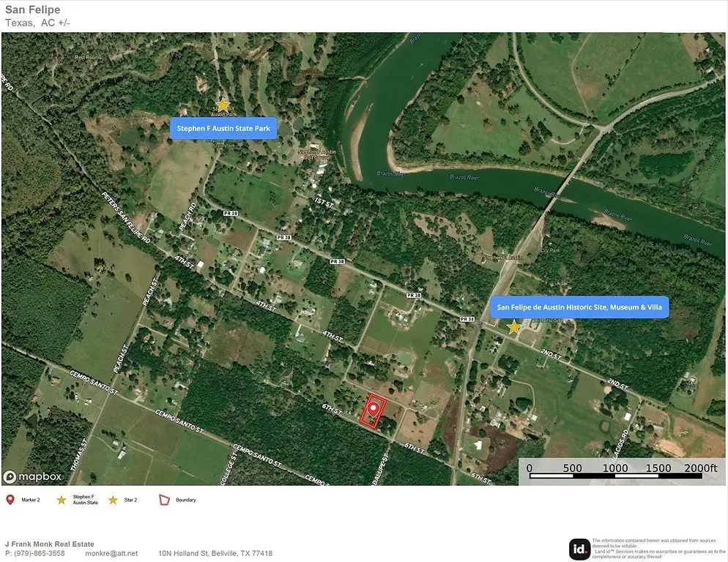Select the San Felipe de Austin Historic Site label

pos(579,307)
